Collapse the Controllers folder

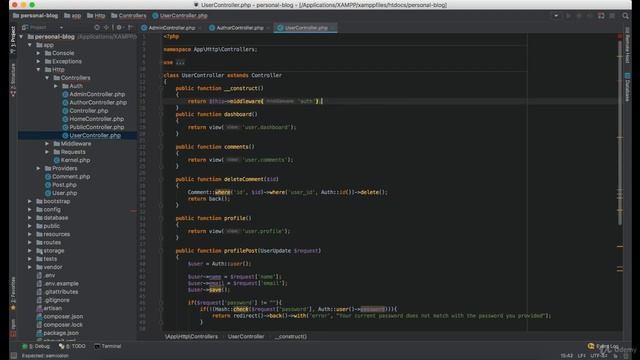click(47, 78)
